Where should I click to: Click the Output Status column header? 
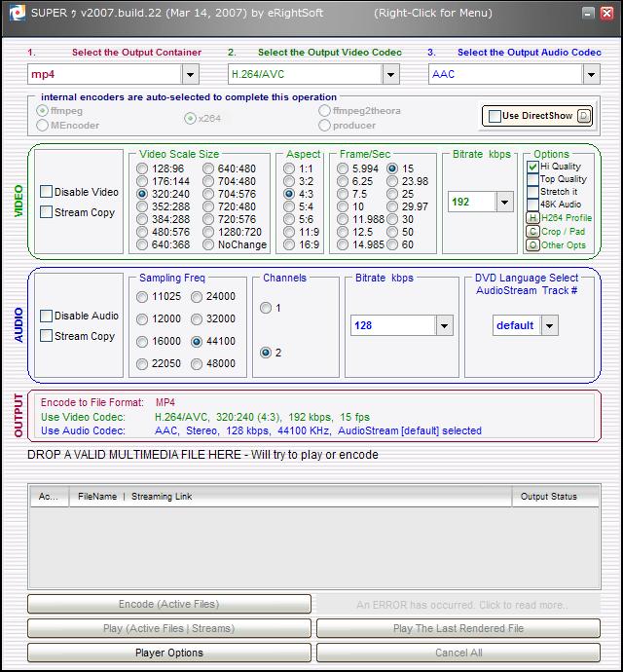[x=555, y=497]
